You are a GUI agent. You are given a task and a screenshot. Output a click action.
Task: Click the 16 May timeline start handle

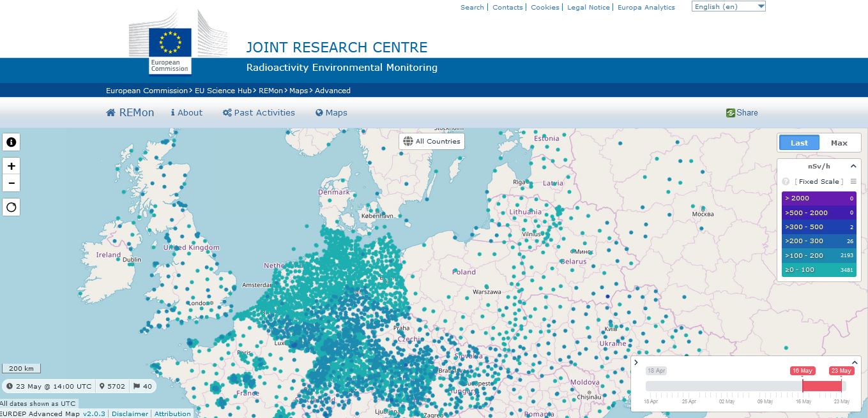802,371
